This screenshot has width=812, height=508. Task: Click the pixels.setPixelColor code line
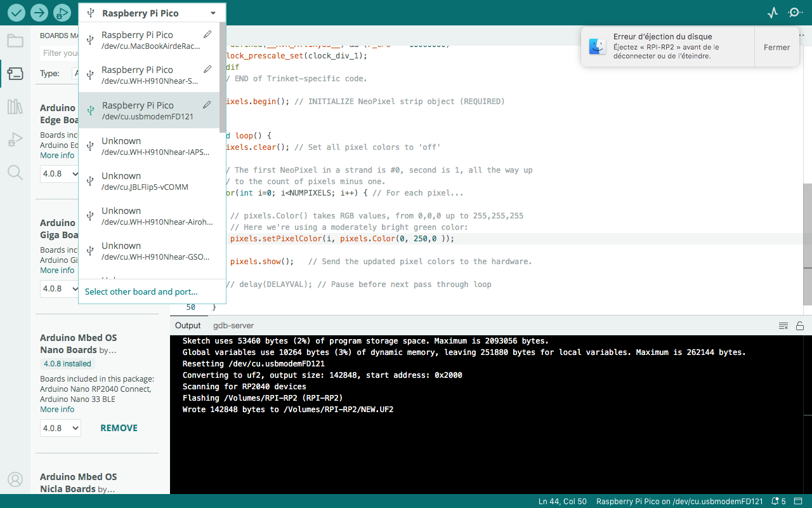point(343,239)
